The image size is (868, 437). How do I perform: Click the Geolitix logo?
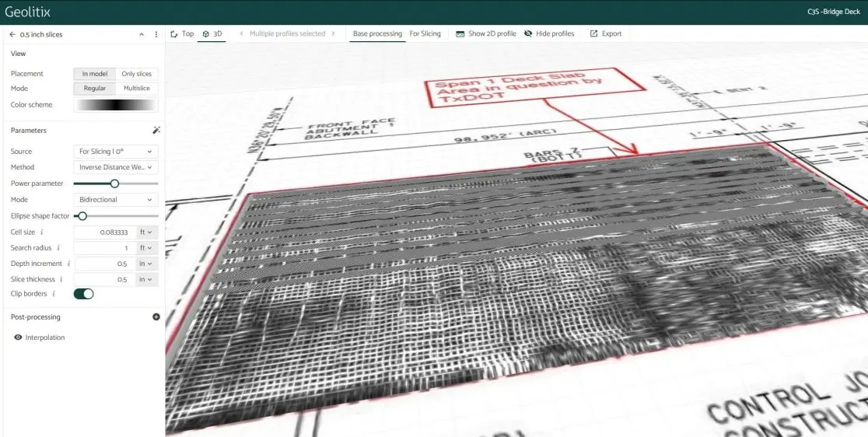(x=28, y=12)
